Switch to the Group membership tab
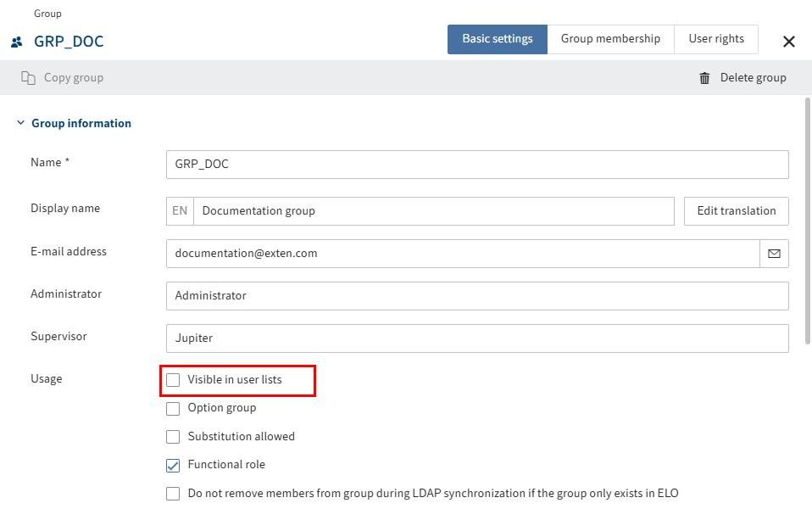This screenshot has height=520, width=812. click(x=611, y=38)
